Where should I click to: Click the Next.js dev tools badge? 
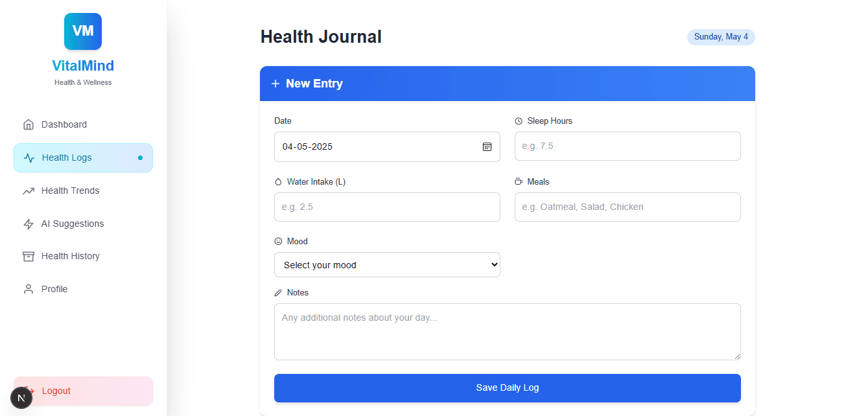click(21, 398)
